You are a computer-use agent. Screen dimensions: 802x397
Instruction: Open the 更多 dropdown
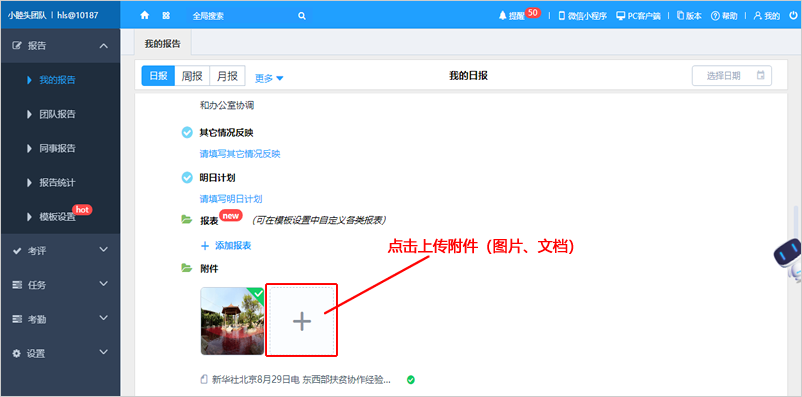click(269, 78)
